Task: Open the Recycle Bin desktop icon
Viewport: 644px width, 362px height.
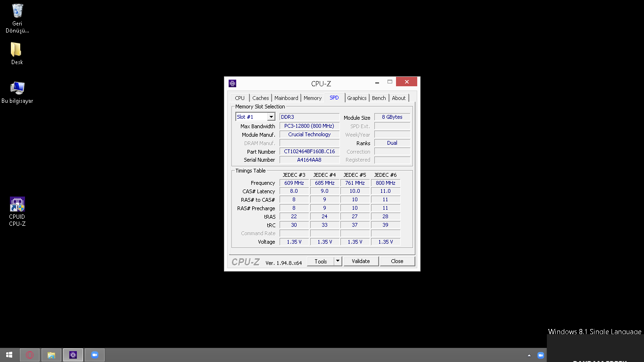Action: pyautogui.click(x=17, y=19)
